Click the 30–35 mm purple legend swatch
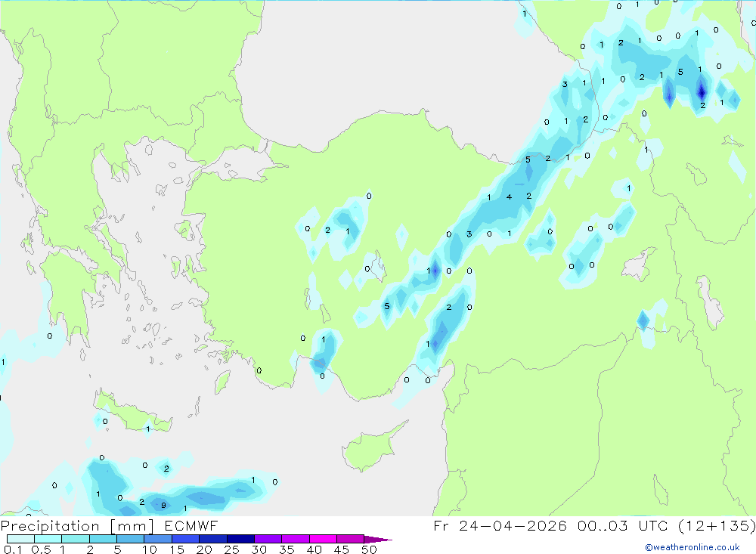The width and height of the screenshot is (756, 554). (268, 539)
